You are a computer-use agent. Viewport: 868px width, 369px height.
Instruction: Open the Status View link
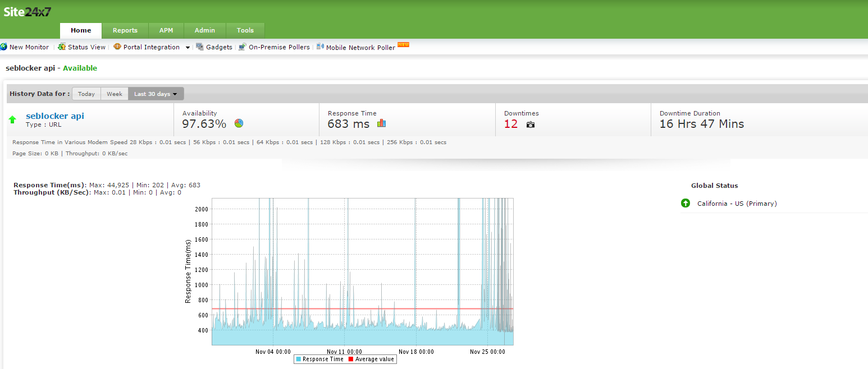86,47
